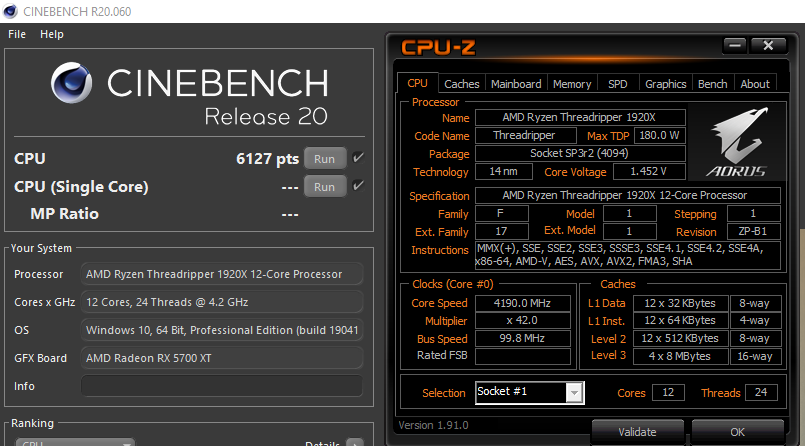
Task: Click the 16-way Level 3 associativity value
Action: (x=755, y=356)
